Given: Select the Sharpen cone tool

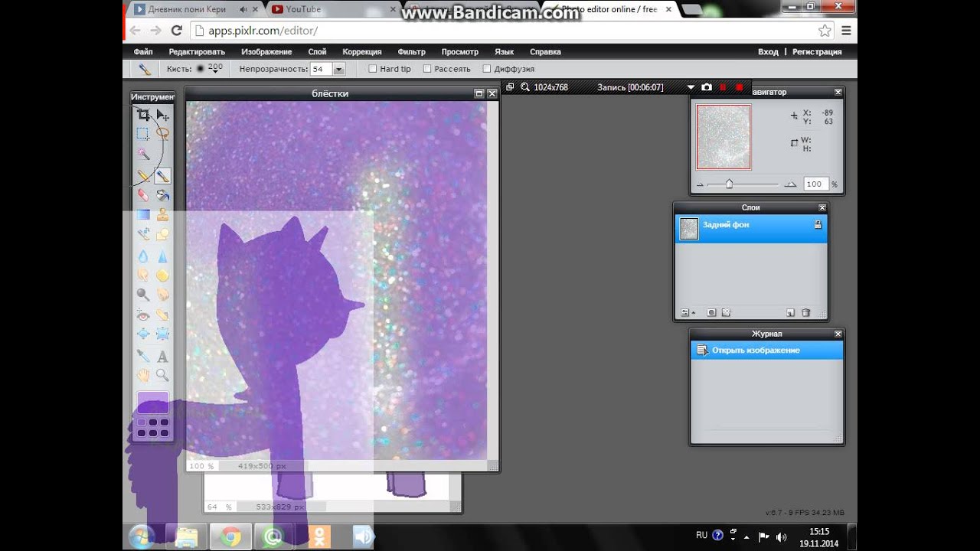Looking at the screenshot, I should coord(162,257).
